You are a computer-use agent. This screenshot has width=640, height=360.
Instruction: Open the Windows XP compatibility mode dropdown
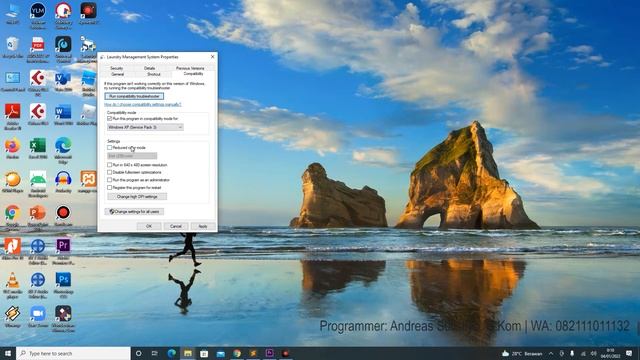click(x=145, y=127)
